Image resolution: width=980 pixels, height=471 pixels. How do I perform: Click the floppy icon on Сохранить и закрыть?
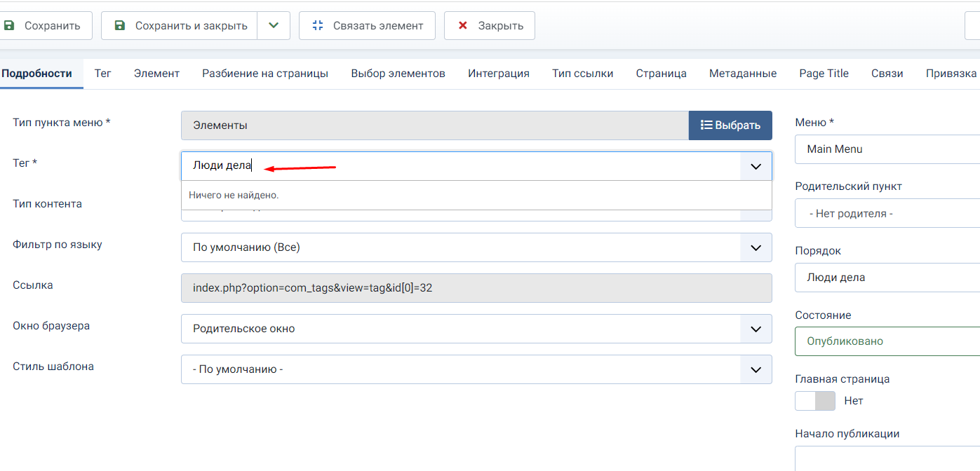(x=120, y=25)
